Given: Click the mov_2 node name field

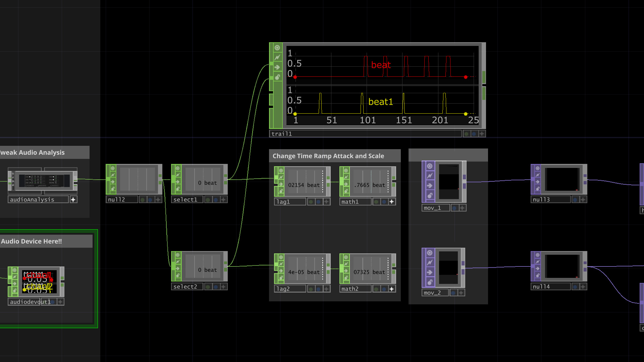Looking at the screenshot, I should pyautogui.click(x=435, y=293).
